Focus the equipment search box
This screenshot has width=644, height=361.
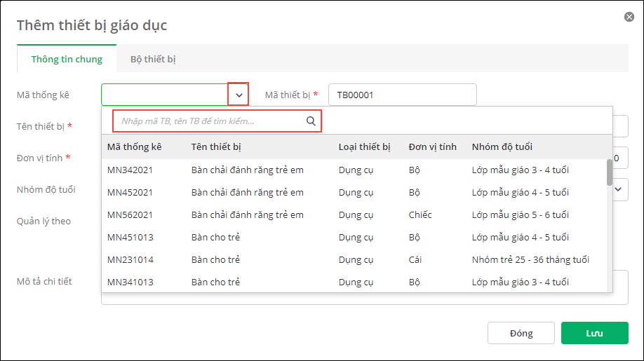[210, 121]
